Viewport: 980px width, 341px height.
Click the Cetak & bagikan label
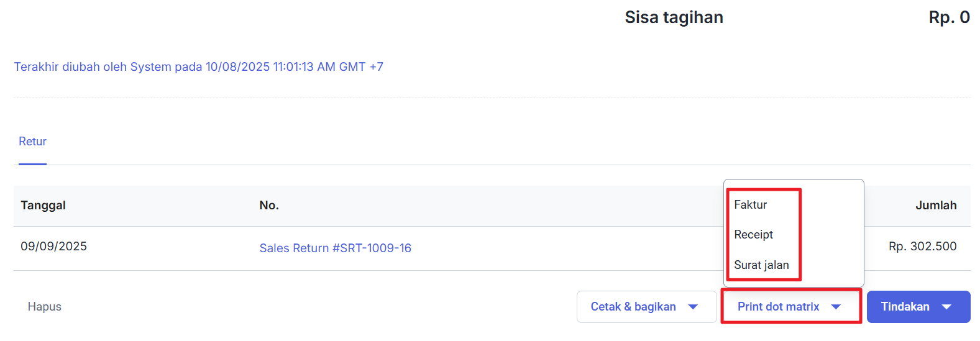[633, 307]
